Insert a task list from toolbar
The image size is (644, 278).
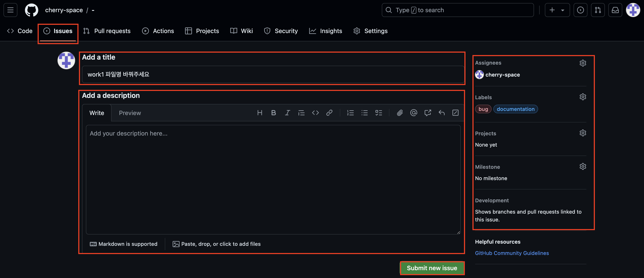click(379, 113)
